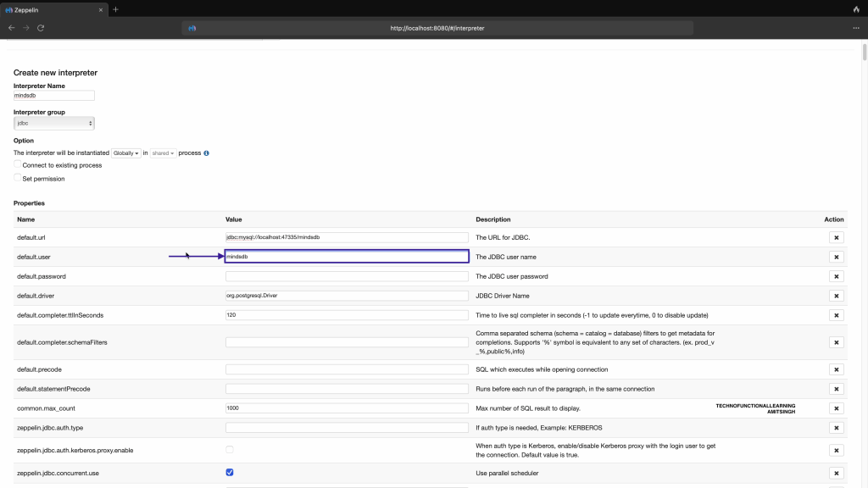
Task: Open a new browser tab
Action: click(x=115, y=9)
